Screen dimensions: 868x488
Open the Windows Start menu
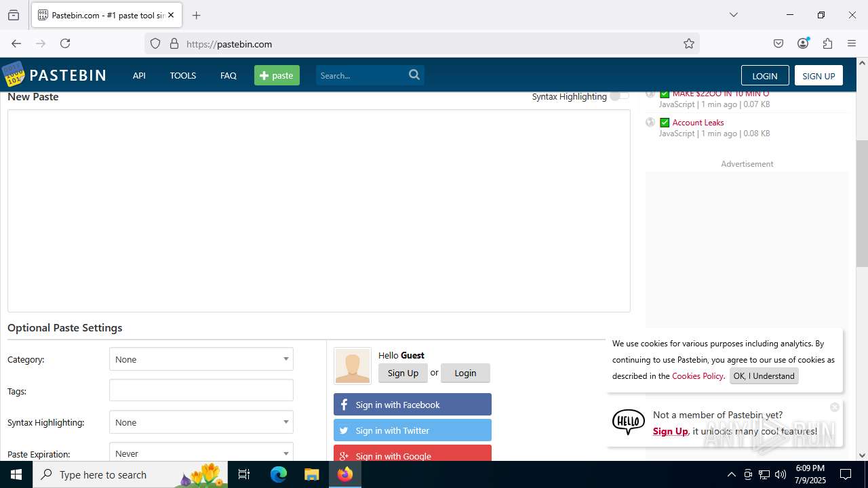pyautogui.click(x=16, y=474)
